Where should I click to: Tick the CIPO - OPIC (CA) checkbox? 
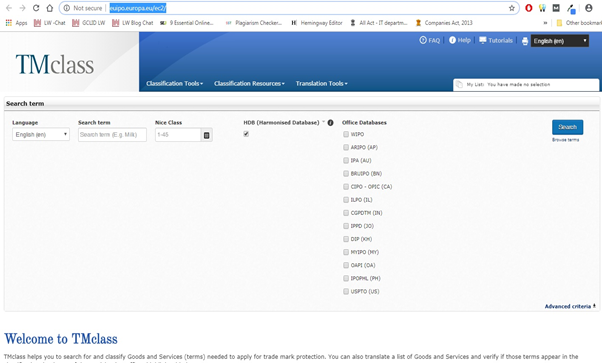(346, 186)
